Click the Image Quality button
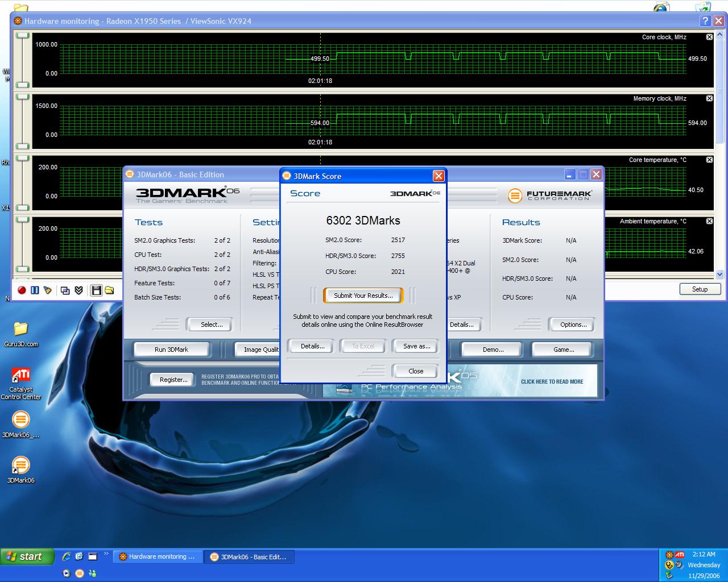This screenshot has height=582, width=728. 258,350
